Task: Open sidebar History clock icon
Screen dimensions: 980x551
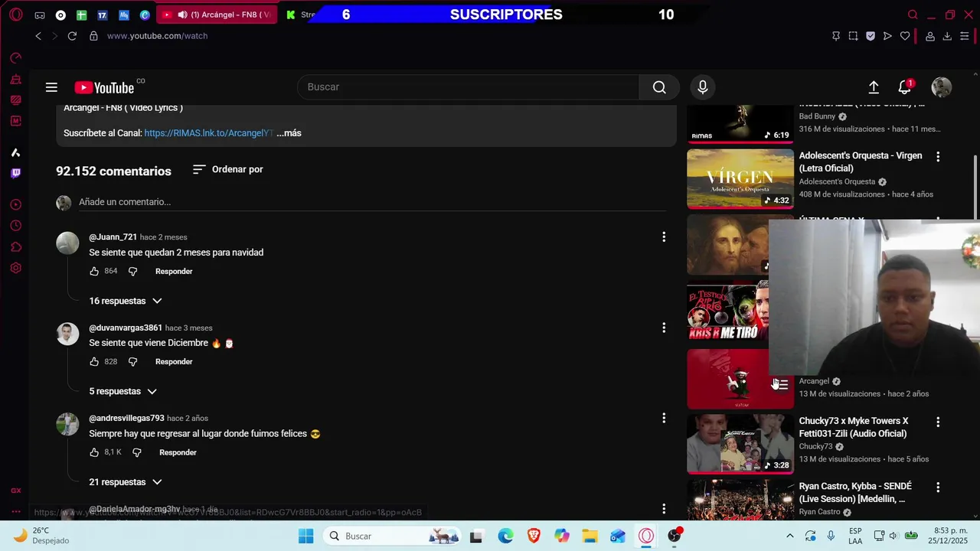Action: (16, 226)
